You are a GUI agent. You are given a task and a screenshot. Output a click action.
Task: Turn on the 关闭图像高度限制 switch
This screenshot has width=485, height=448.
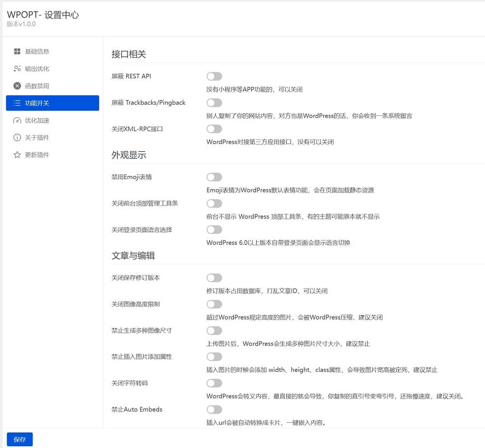[x=214, y=304]
